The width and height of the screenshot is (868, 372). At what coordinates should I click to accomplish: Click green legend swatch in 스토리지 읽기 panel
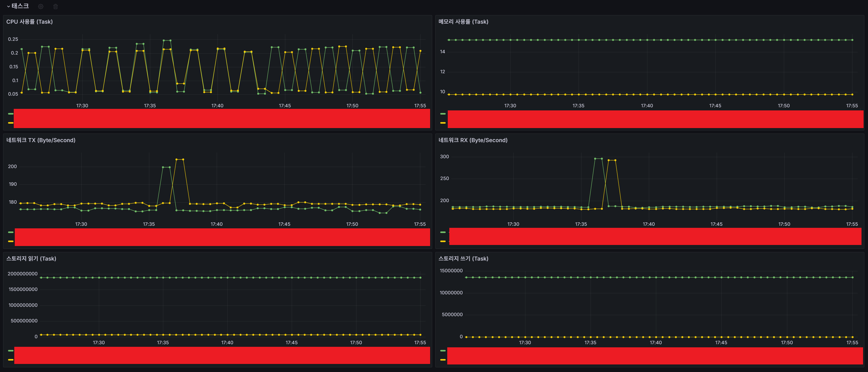[11, 350]
